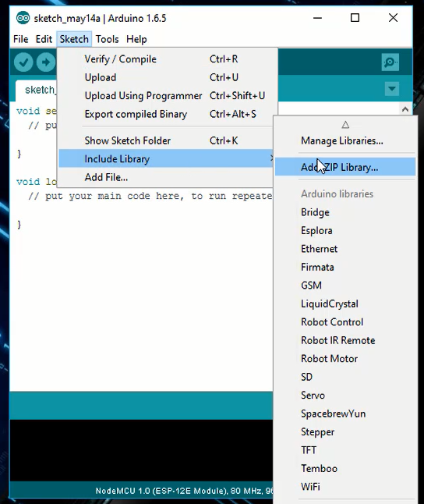Close the open Sketch menu

74,39
